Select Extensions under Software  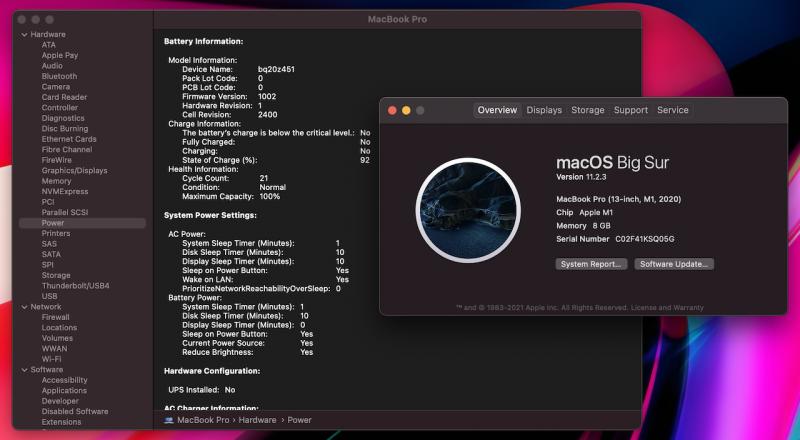click(61, 422)
